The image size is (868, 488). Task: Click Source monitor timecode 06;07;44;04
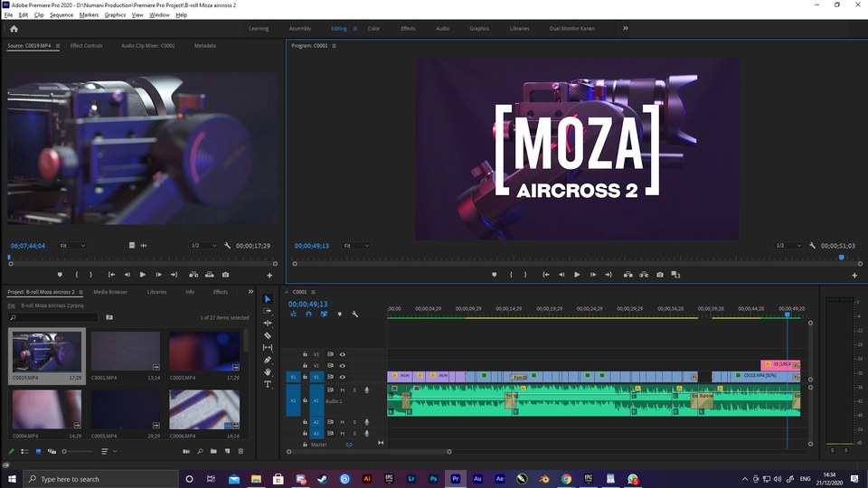coord(28,246)
